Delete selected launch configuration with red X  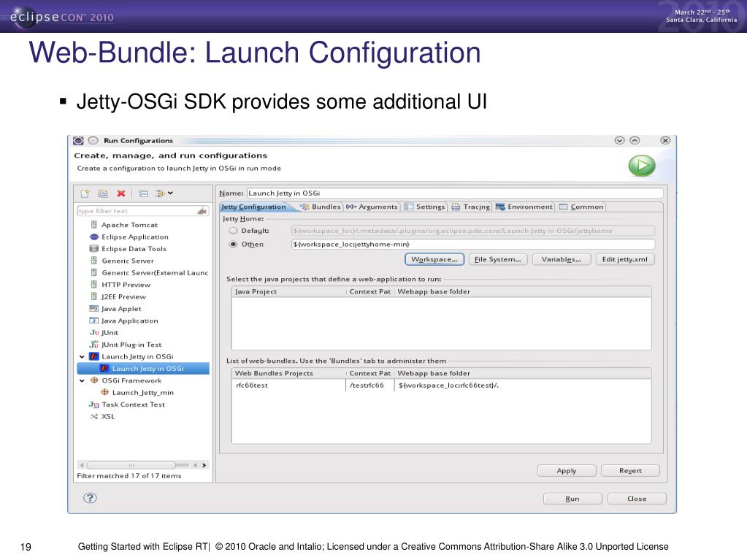point(121,193)
